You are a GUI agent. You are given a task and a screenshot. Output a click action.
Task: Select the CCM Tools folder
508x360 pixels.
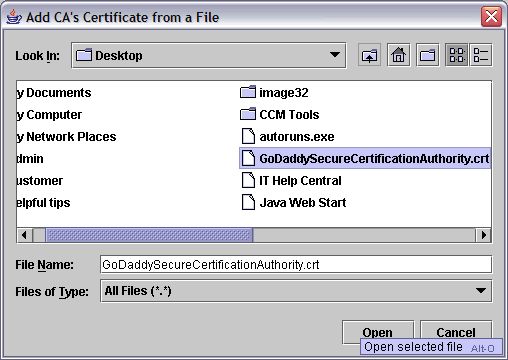(279, 114)
